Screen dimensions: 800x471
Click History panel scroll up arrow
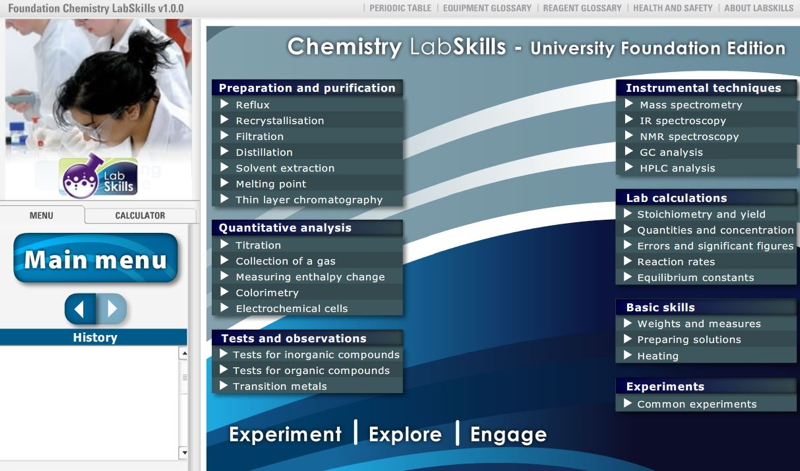point(183,354)
